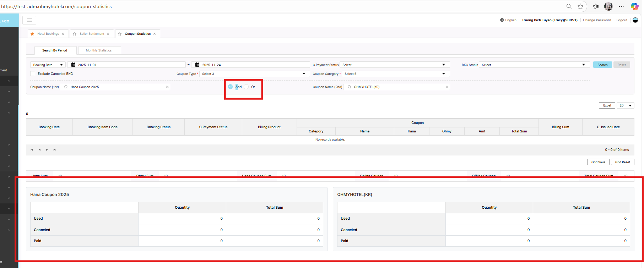Screen dimensions: 644x268
Task: Switch to the Seller Settlement tab
Action: (x=92, y=34)
